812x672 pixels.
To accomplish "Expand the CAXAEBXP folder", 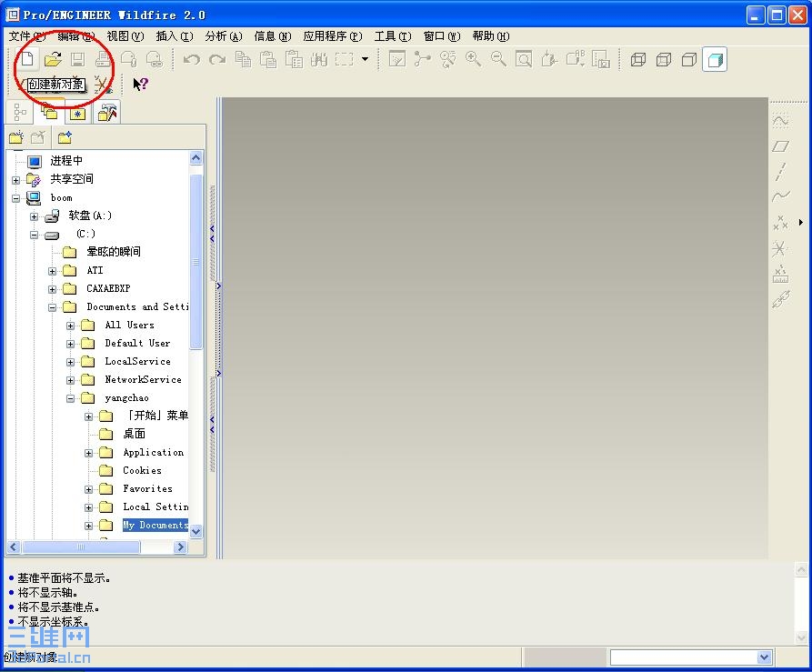I will click(x=53, y=289).
